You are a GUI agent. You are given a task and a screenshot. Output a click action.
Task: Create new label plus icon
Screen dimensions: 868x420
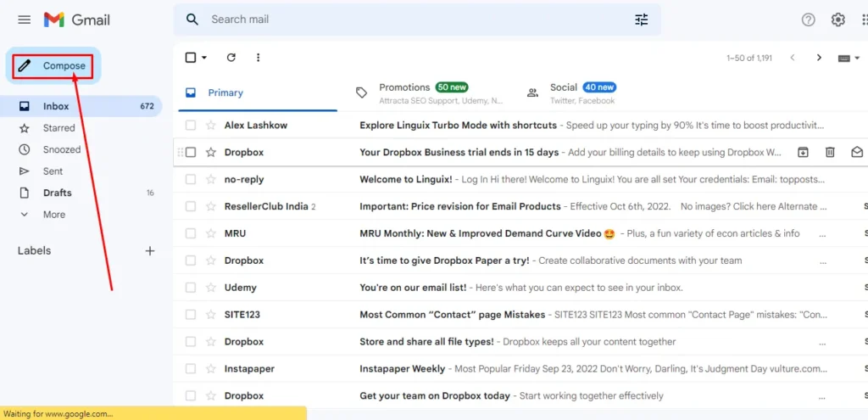[x=149, y=251]
